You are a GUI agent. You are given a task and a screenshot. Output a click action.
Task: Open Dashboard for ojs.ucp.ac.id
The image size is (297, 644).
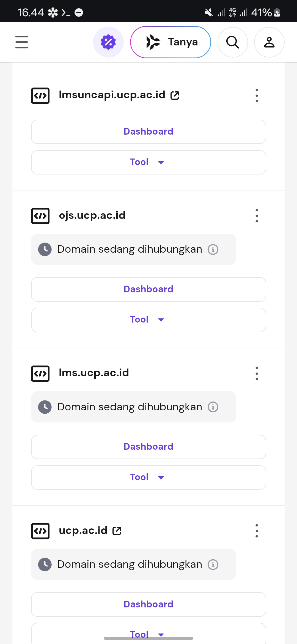pos(148,289)
